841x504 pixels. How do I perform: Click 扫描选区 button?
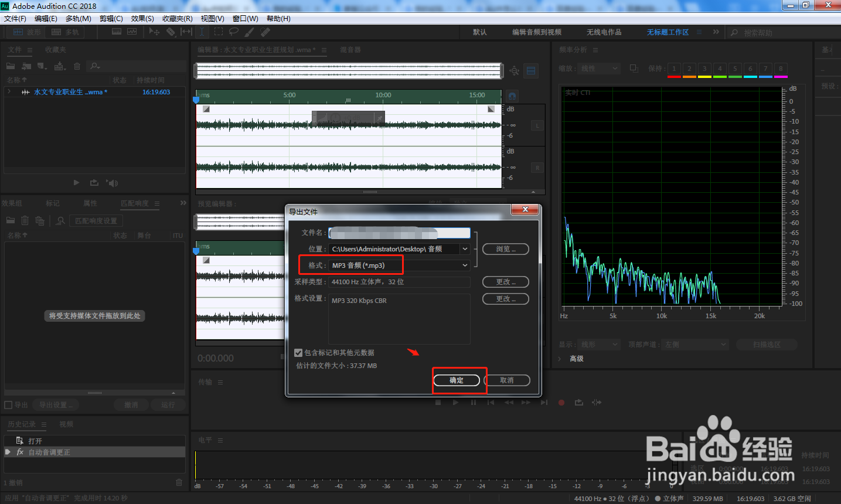[767, 345]
